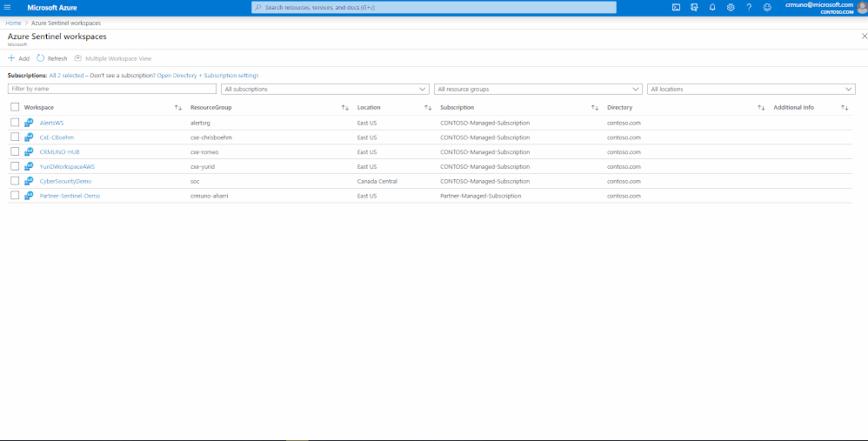
Task: Click the Microsoft Azure logo text
Action: coord(52,8)
